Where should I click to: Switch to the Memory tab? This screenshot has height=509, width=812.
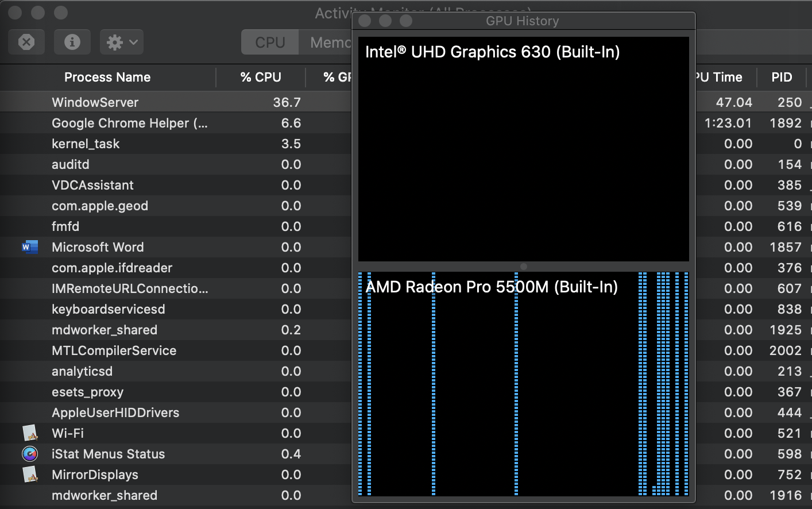pyautogui.click(x=326, y=43)
